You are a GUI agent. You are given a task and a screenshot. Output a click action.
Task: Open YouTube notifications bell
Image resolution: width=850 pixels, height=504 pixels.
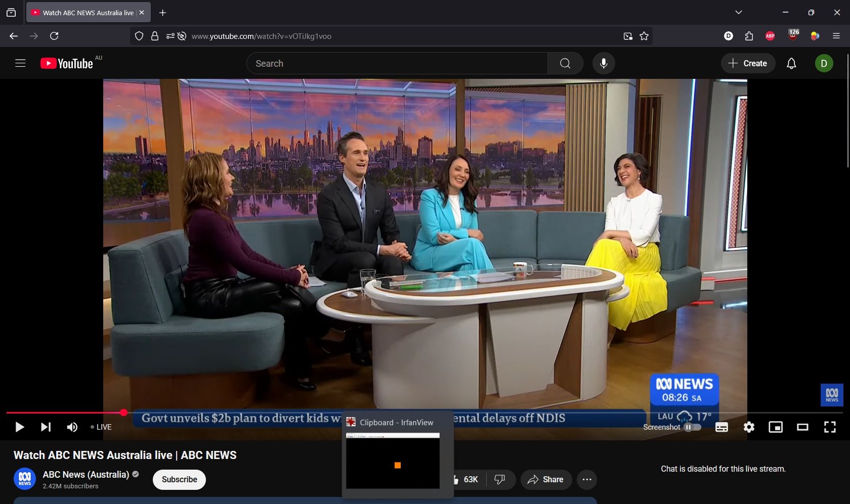(x=791, y=63)
